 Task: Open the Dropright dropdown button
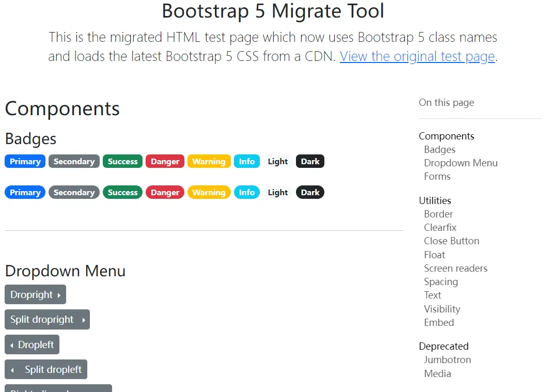pyautogui.click(x=35, y=294)
